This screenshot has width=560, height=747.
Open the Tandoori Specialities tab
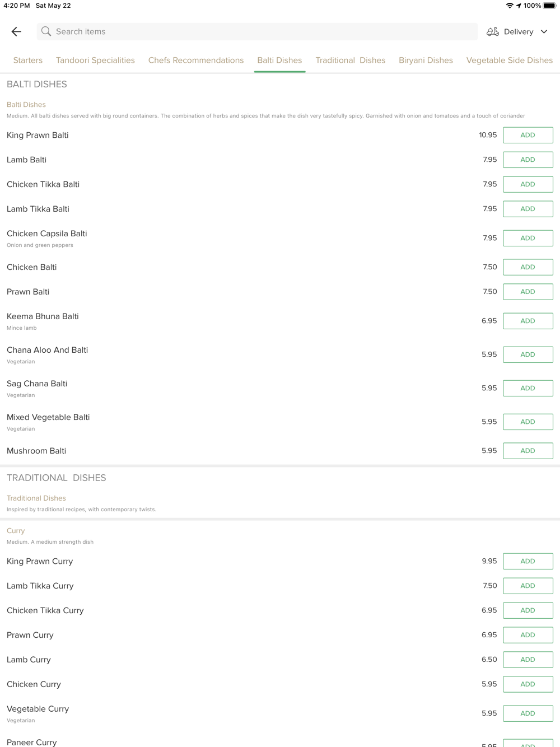[95, 60]
